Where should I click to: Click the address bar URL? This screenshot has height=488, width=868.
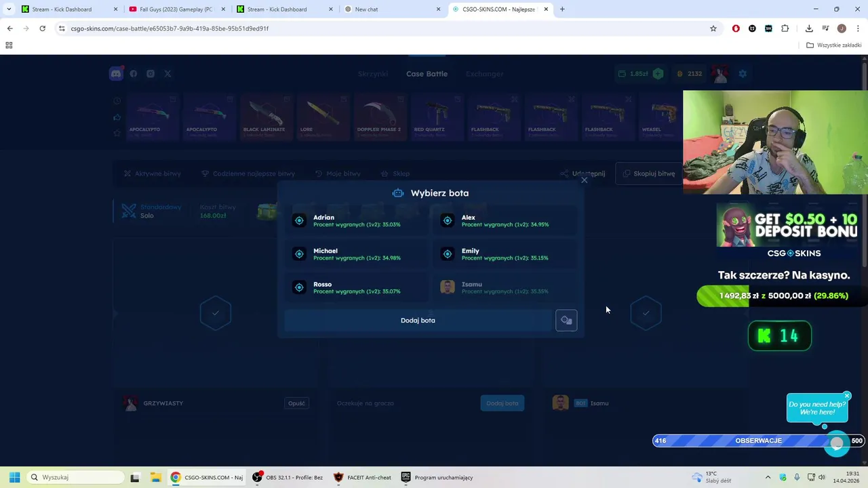pyautogui.click(x=170, y=28)
